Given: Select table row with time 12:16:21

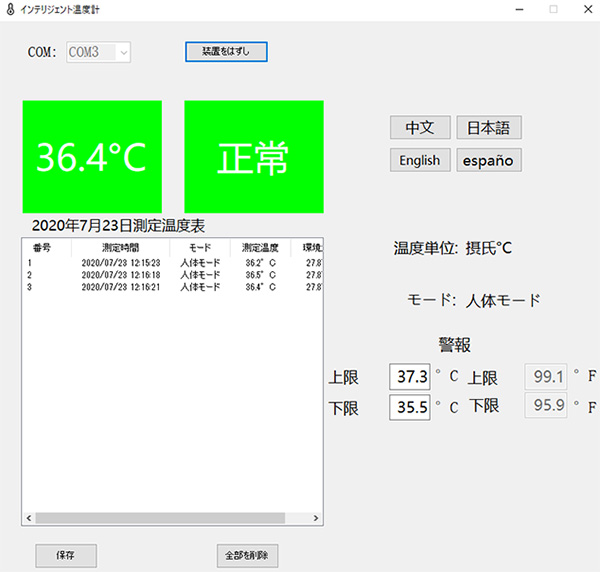Looking at the screenshot, I should coord(173,287).
